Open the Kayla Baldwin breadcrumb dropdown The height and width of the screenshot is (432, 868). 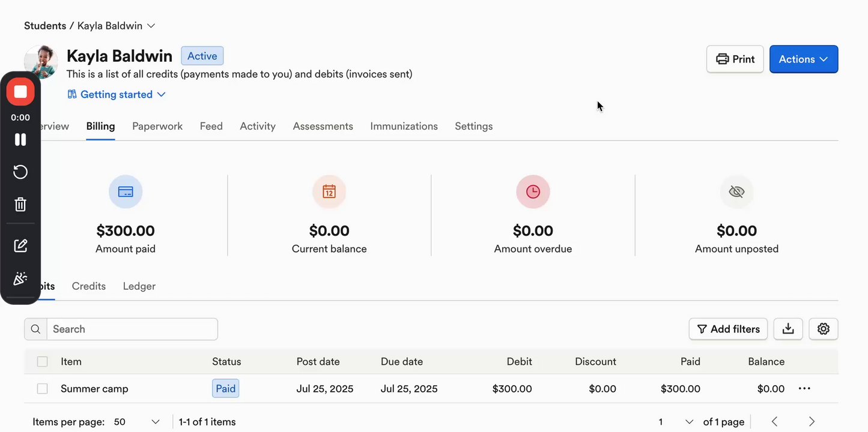click(151, 26)
